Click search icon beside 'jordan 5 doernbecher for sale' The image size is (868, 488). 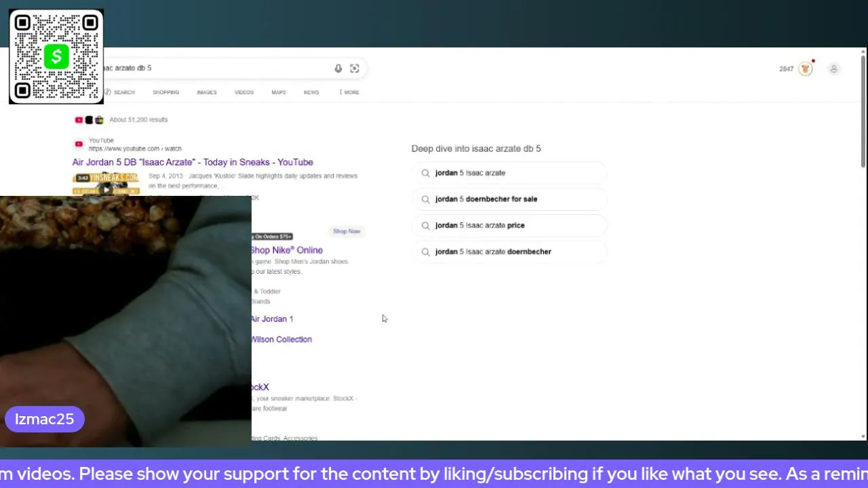[x=425, y=199]
